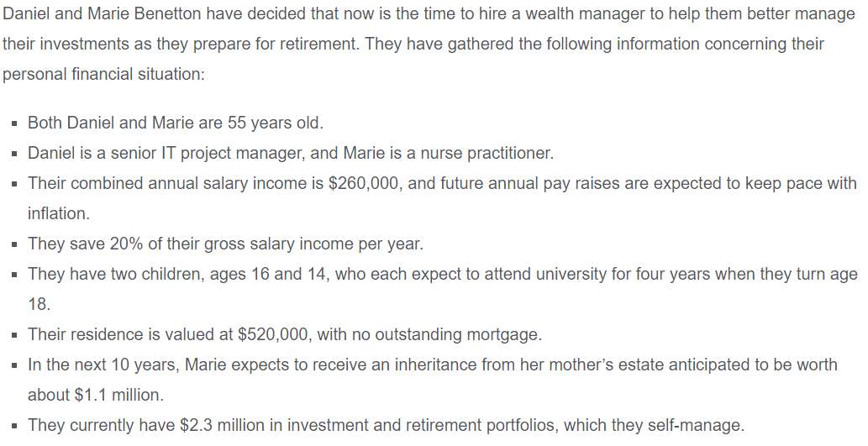868x446 pixels.
Task: Click the phrase "personal financial situation:"
Action: [103, 74]
